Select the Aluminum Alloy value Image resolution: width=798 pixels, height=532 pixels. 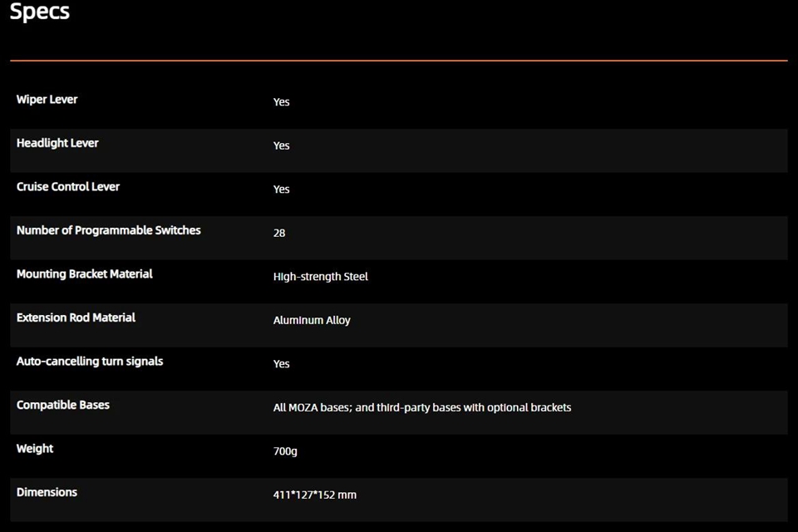point(312,321)
